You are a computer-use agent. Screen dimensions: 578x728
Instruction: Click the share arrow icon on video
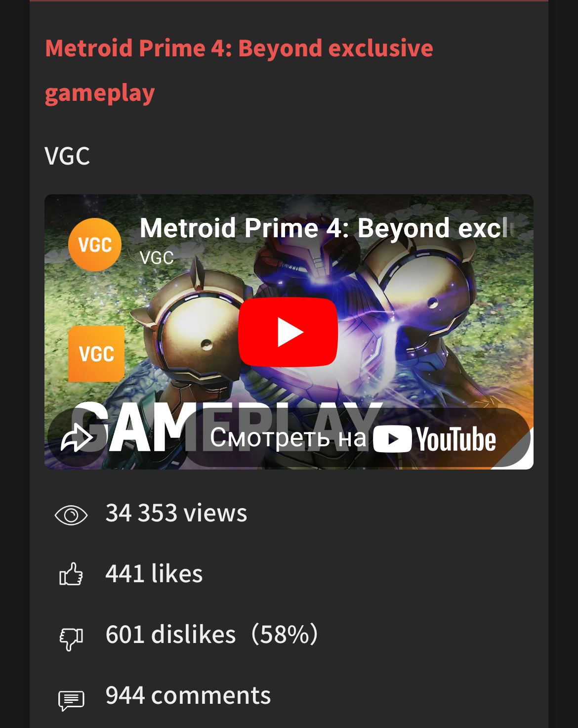click(x=77, y=438)
